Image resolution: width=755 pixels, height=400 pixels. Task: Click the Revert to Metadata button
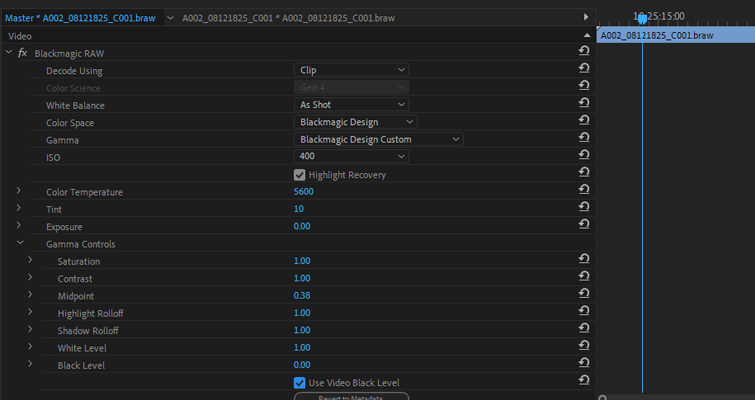tap(351, 396)
